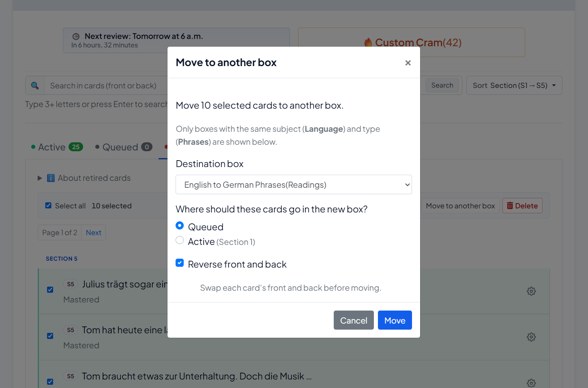The width and height of the screenshot is (588, 388).
Task: Switch to the Active tab
Action: [57, 147]
